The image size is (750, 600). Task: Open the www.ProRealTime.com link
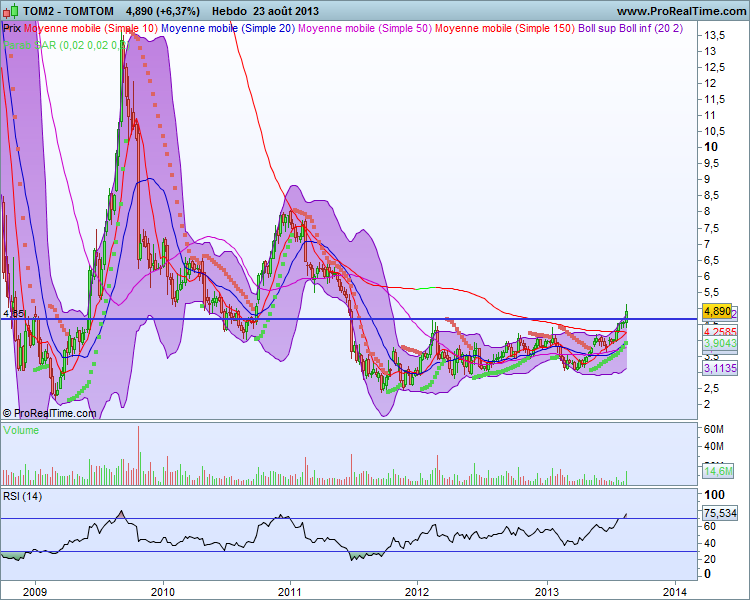pyautogui.click(x=682, y=11)
